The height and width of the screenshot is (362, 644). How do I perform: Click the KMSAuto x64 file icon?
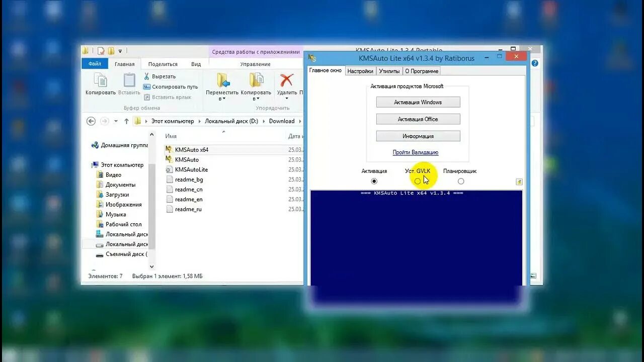click(x=169, y=149)
